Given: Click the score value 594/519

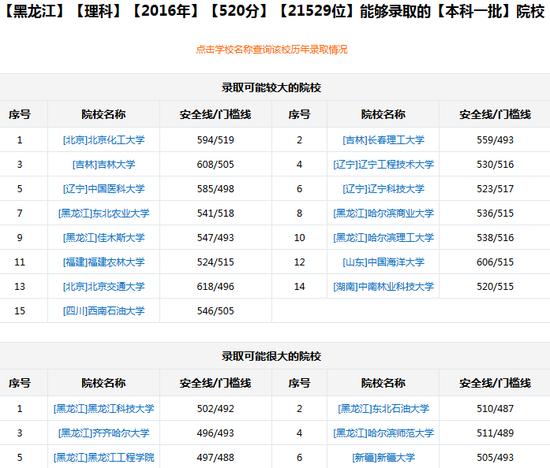Looking at the screenshot, I should pyautogui.click(x=215, y=140).
